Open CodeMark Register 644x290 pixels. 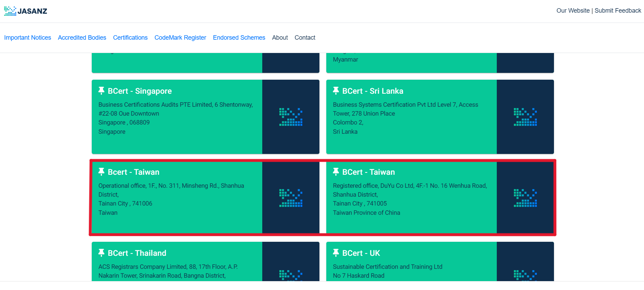(x=180, y=38)
